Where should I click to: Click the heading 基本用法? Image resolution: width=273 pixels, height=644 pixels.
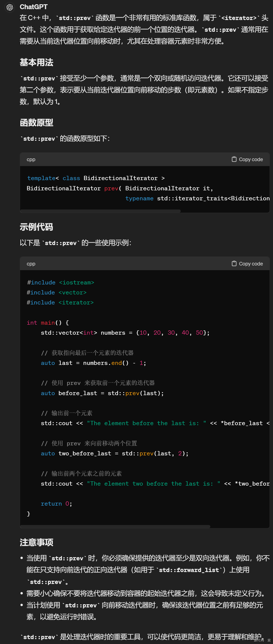click(x=36, y=62)
